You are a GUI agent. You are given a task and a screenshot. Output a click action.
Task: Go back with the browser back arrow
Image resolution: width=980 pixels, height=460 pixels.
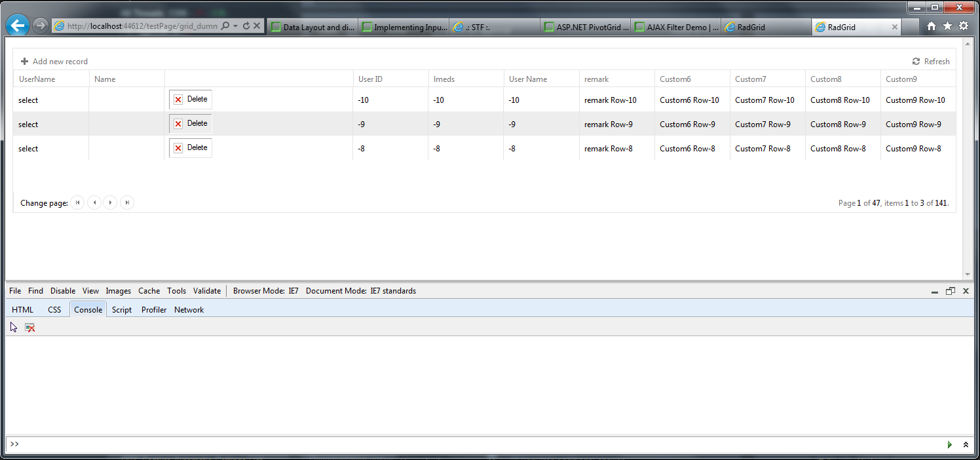[18, 26]
